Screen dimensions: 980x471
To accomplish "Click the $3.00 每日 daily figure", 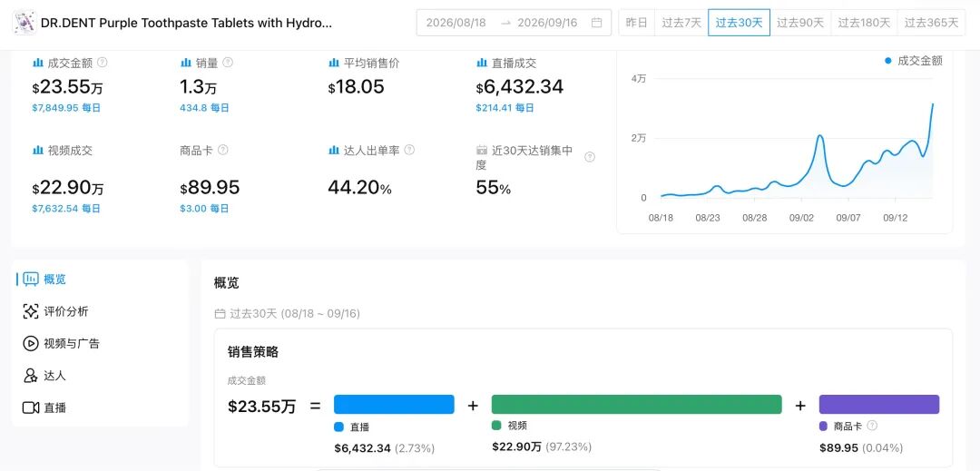I will (x=204, y=209).
